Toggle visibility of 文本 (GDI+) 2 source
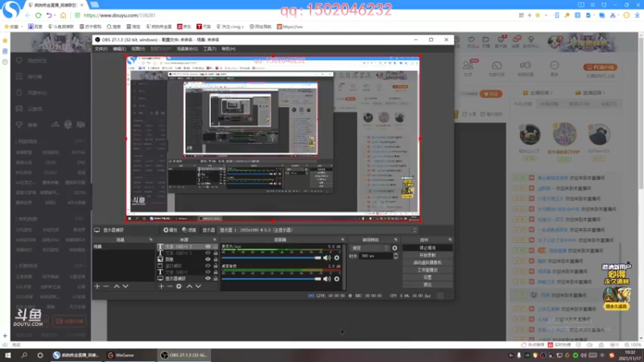This screenshot has width=644, height=362. 208,253
